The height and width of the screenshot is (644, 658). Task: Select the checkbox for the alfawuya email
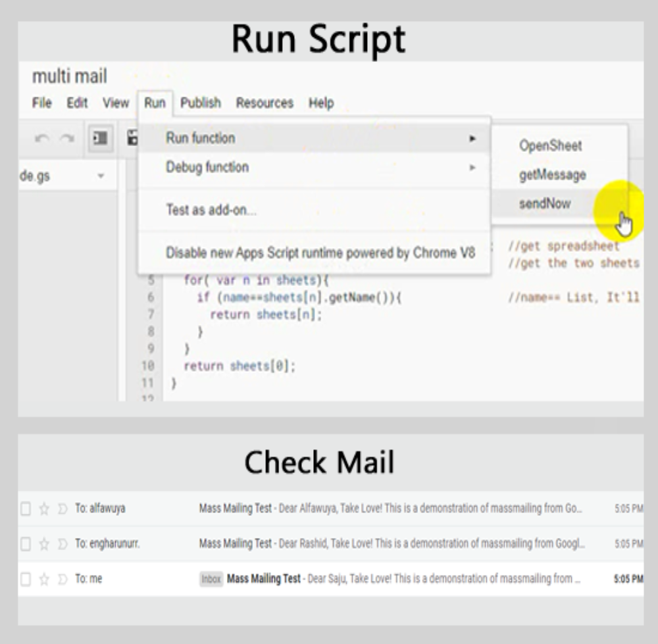pos(26,508)
